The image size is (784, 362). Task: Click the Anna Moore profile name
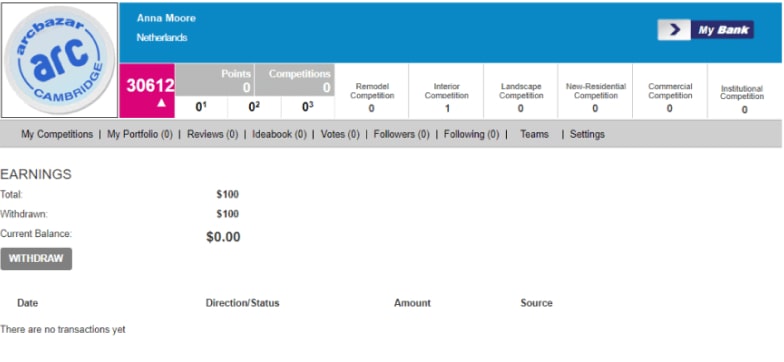coord(166,18)
